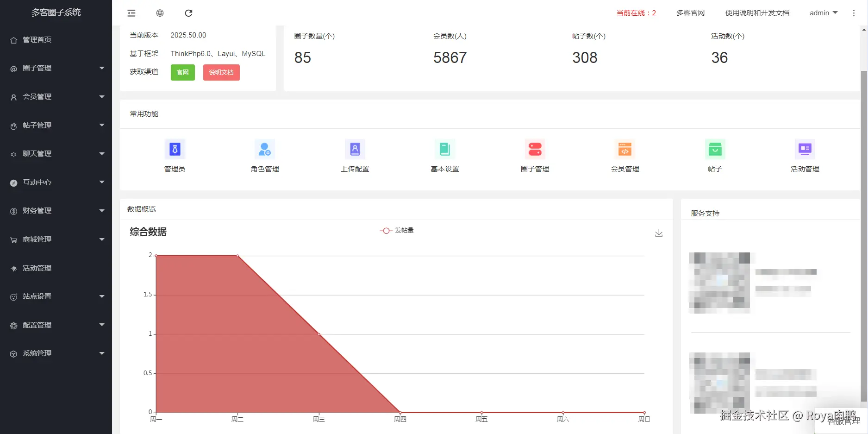Select 商城管理 menu label in sidebar

[x=37, y=239]
